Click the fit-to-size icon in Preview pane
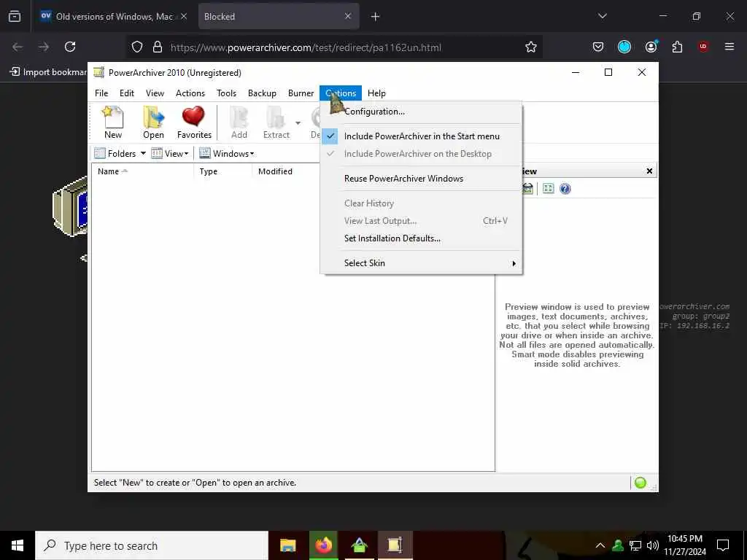747x560 pixels. click(x=549, y=189)
